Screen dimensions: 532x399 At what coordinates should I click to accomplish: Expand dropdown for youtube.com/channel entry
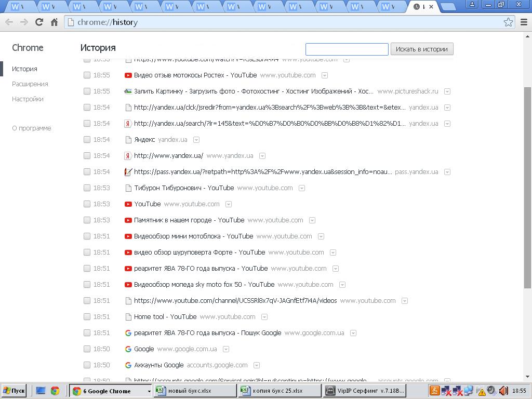[404, 301]
